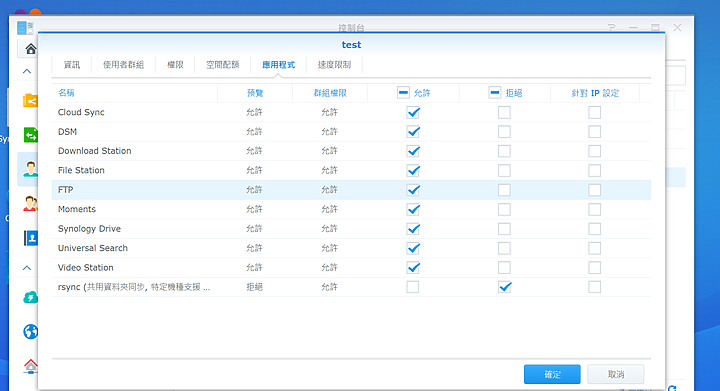The image size is (720, 391).
Task: Click 群組權限 column header
Action: click(330, 93)
